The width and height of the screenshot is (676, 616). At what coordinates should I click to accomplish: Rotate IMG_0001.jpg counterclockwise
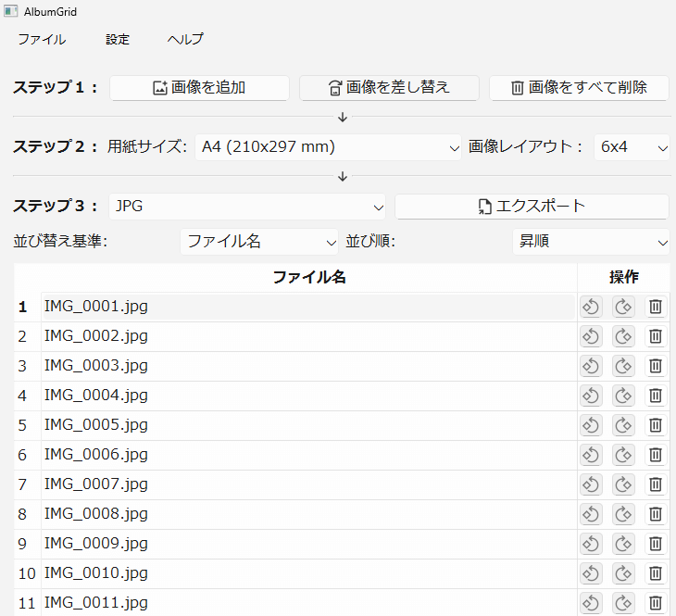coord(591,307)
